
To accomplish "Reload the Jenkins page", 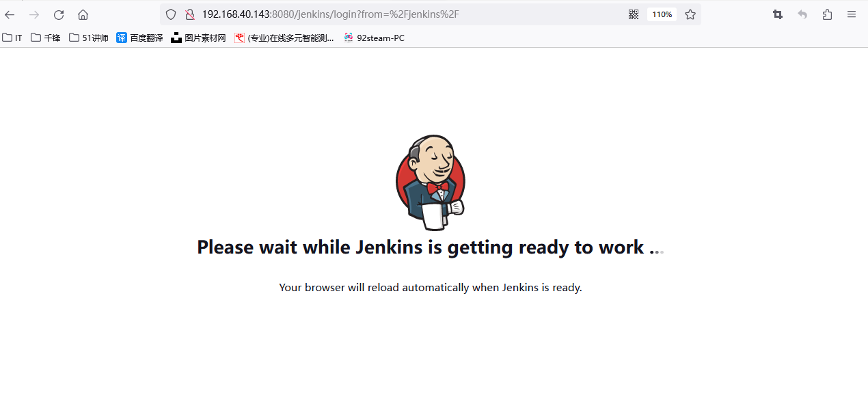I will pyautogui.click(x=59, y=14).
